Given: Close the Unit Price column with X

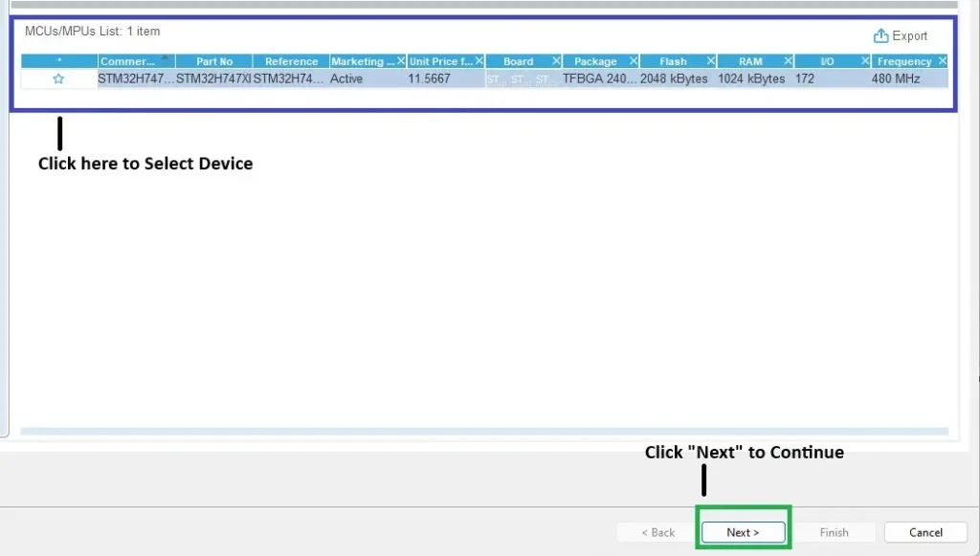Looking at the screenshot, I should pyautogui.click(x=479, y=61).
